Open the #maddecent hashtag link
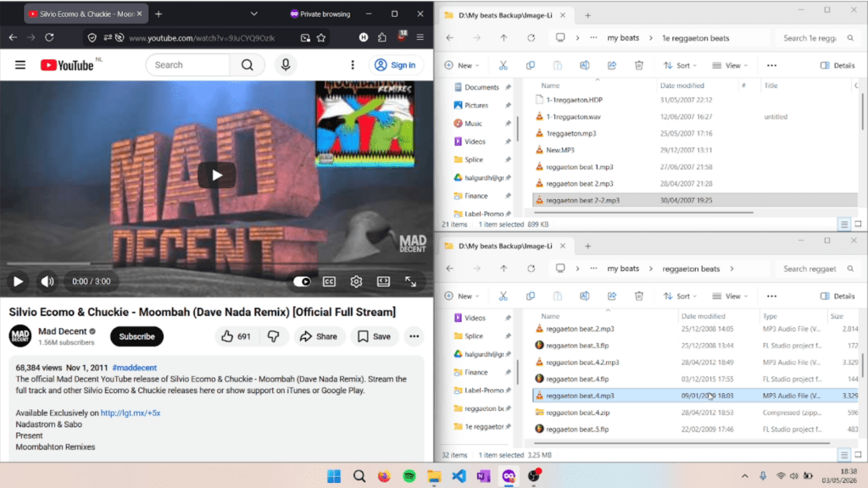The height and width of the screenshot is (488, 868). click(135, 368)
